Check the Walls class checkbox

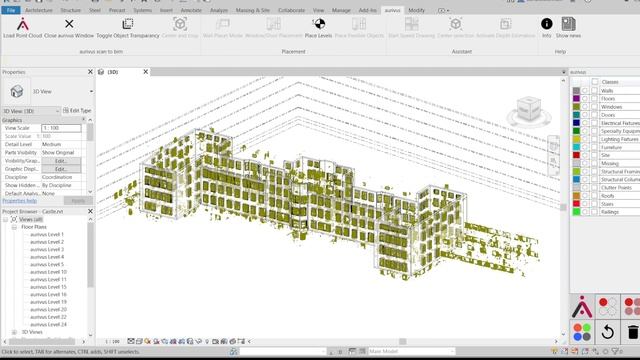(595, 91)
